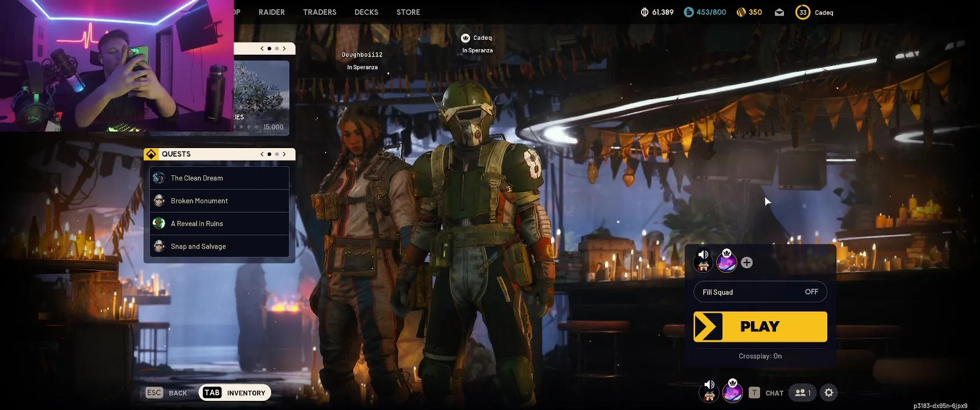Click the Broken Monument quest giver portrait

click(x=159, y=200)
